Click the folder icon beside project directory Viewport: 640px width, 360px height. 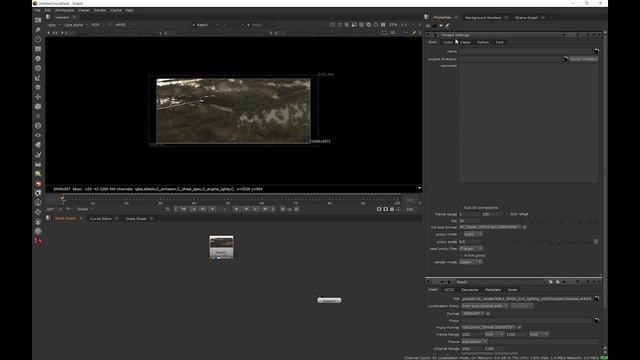coord(566,59)
